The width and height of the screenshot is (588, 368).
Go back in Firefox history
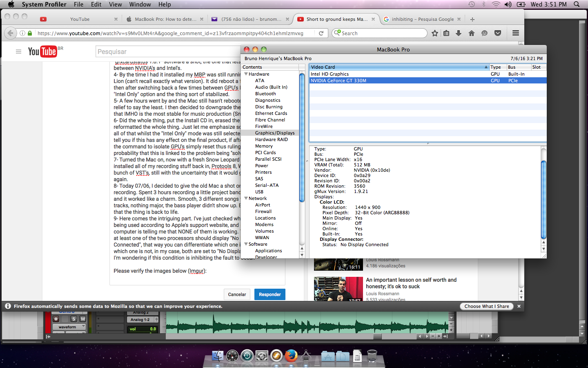(x=11, y=33)
